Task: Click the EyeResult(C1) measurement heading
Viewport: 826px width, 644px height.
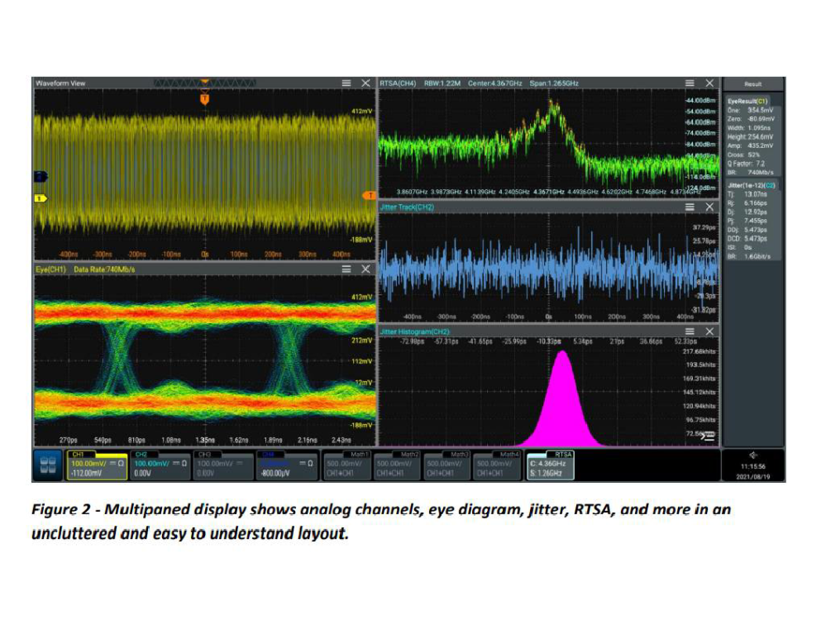Action: pos(742,100)
